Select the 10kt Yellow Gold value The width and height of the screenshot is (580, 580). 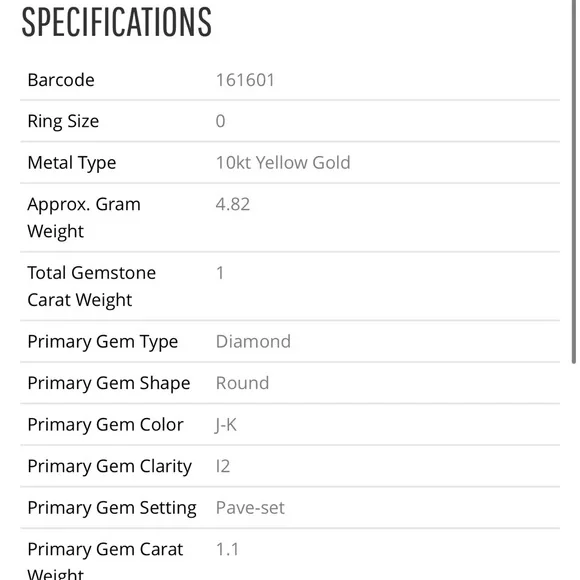pos(283,163)
